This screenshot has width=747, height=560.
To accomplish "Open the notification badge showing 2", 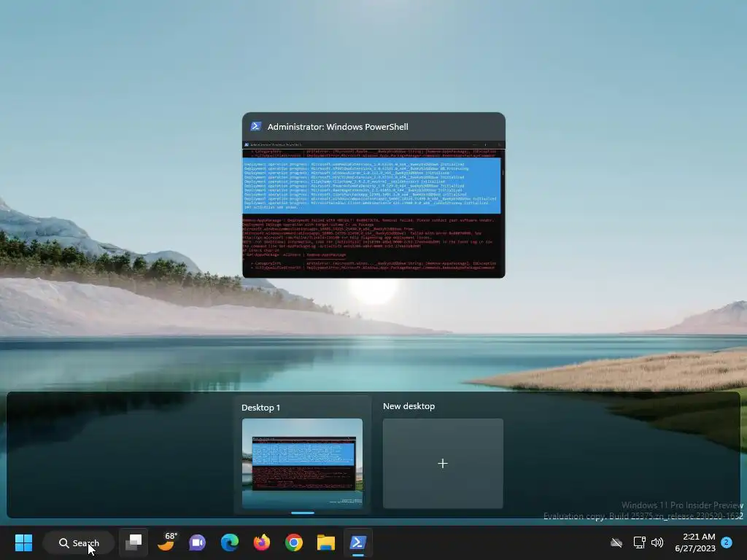I will click(727, 542).
